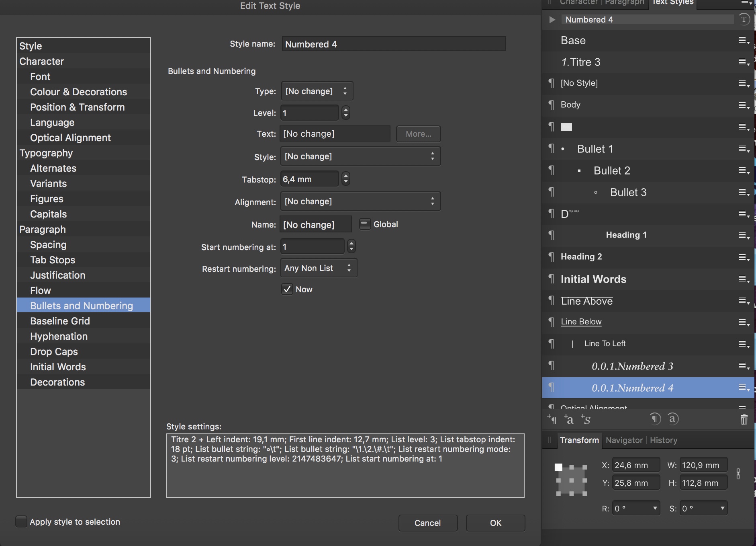Open the menu icon for Heading 2 style

tap(744, 257)
